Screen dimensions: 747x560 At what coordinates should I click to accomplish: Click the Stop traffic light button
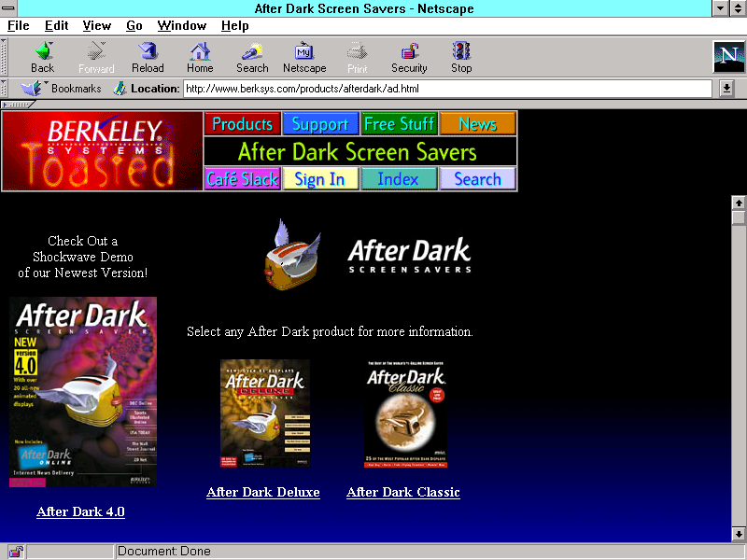pyautogui.click(x=461, y=57)
